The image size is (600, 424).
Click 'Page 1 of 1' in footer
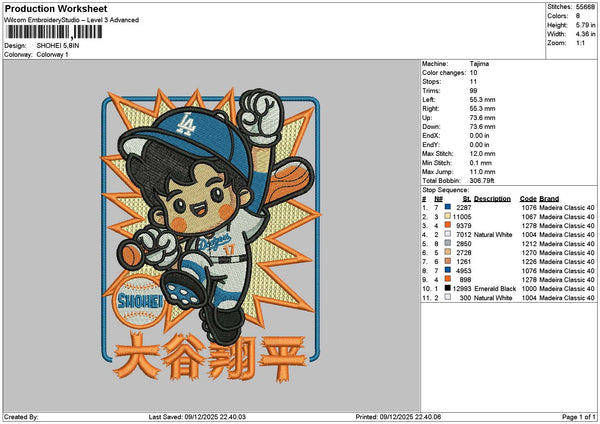coord(579,417)
